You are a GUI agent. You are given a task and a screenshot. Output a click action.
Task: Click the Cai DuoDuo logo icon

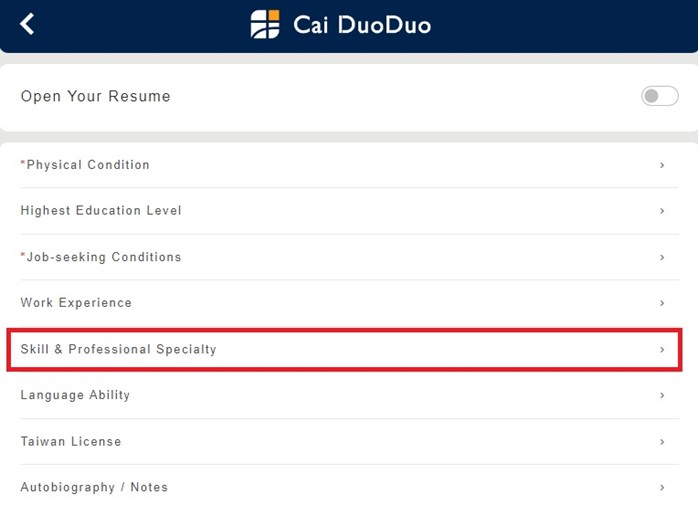point(265,24)
